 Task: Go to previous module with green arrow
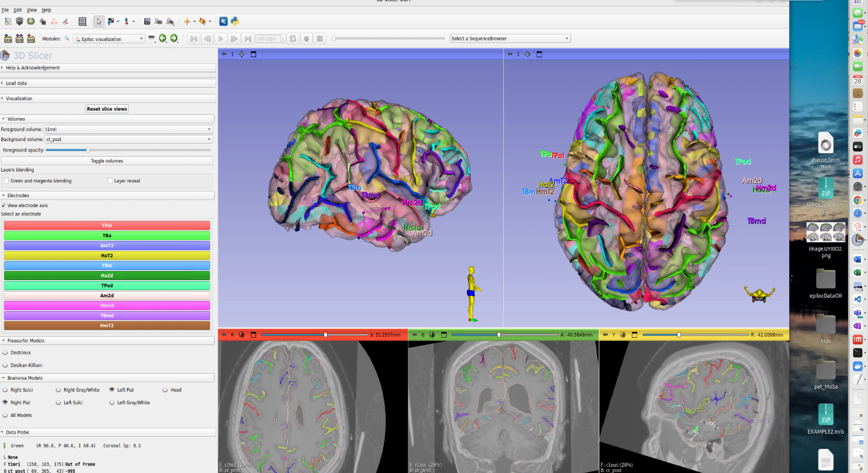(x=162, y=38)
